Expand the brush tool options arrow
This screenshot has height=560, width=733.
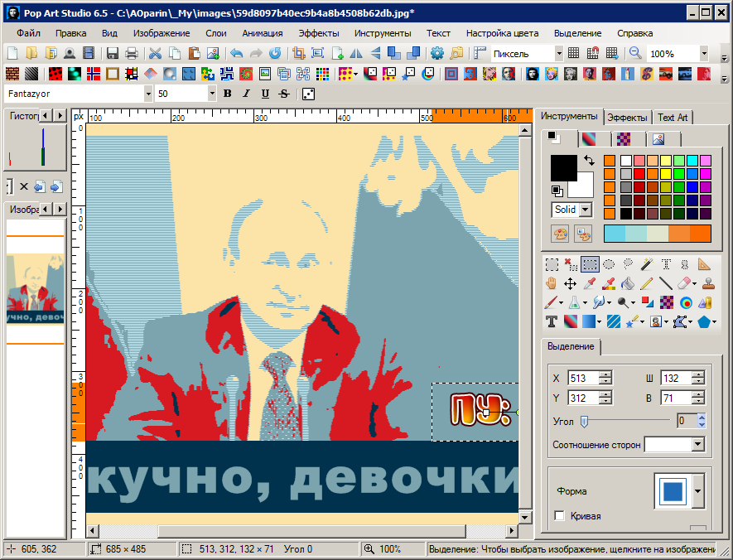click(561, 303)
